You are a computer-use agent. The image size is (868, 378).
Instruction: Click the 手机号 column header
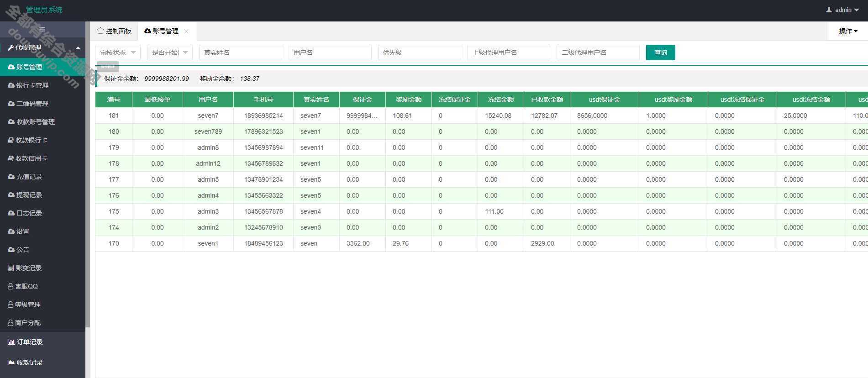click(x=263, y=100)
